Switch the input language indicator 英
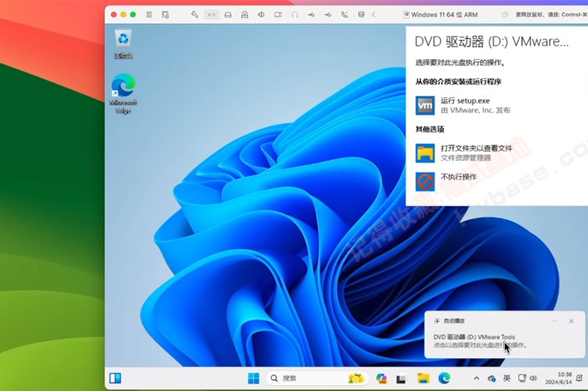 tap(506, 378)
